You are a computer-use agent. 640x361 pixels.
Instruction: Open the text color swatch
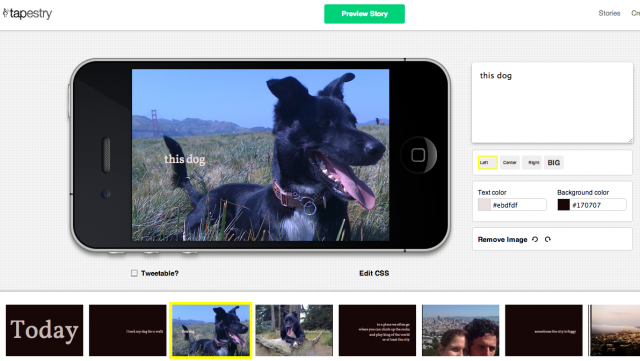(x=484, y=205)
